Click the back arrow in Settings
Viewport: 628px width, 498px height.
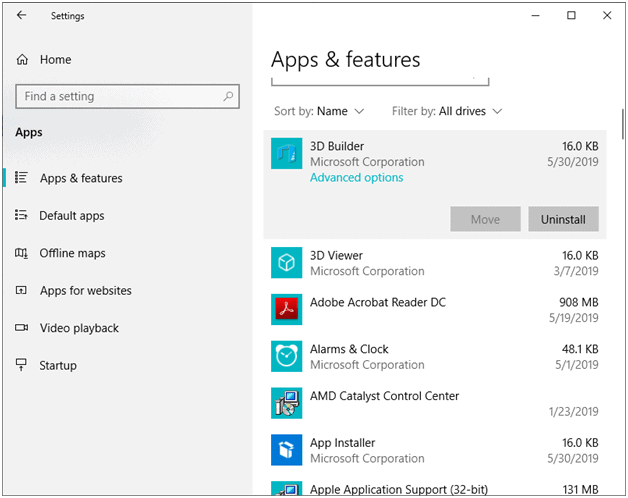(x=21, y=15)
